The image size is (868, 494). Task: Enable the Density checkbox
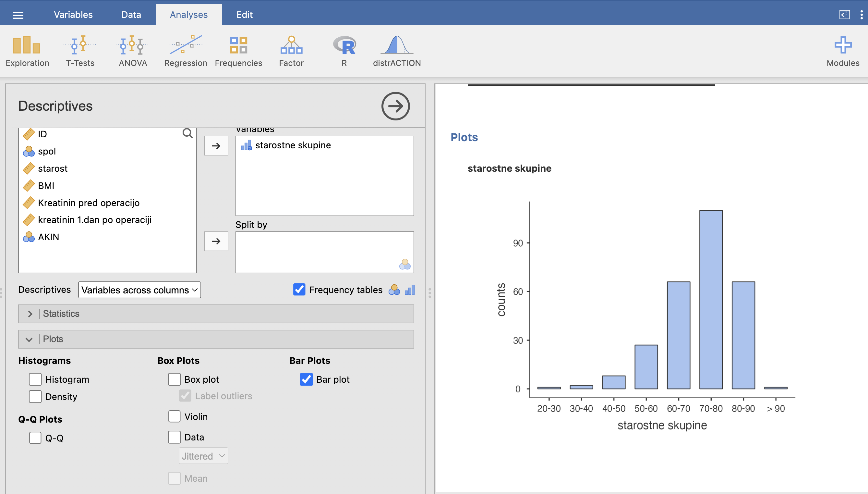(35, 396)
